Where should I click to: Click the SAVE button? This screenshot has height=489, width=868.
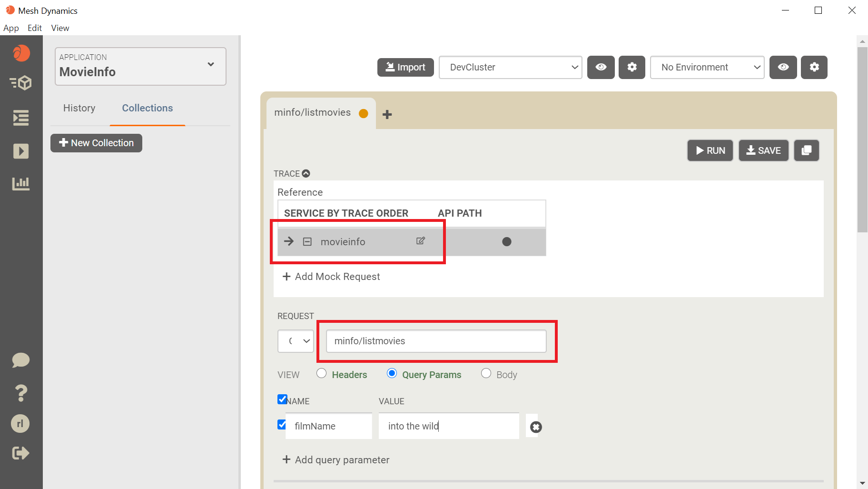click(764, 150)
